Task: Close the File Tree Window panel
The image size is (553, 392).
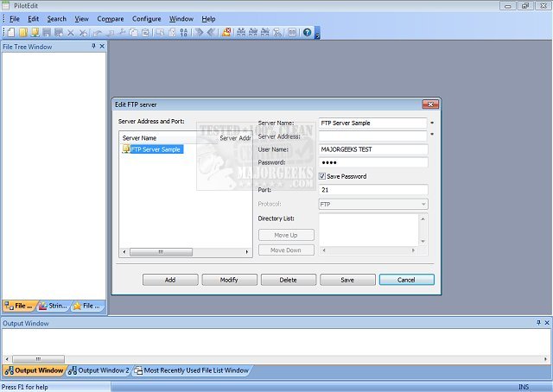Action: tap(102, 47)
